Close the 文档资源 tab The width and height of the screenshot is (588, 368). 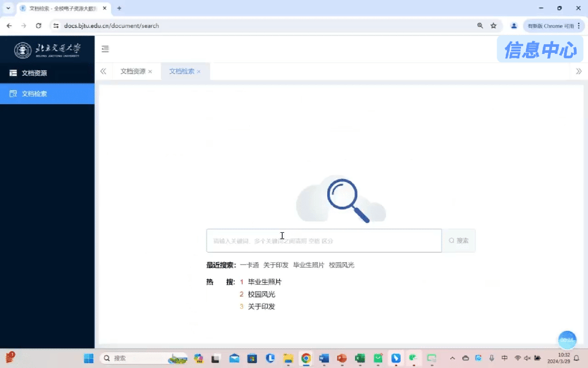tap(150, 72)
